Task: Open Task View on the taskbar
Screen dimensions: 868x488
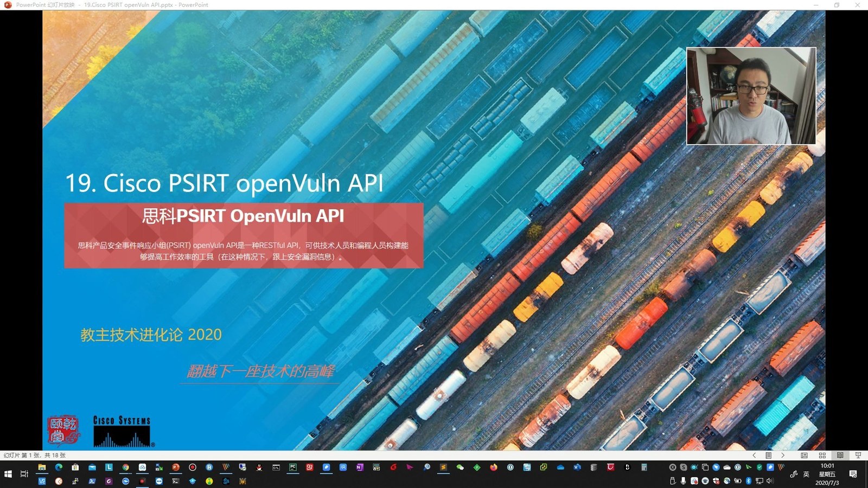Action: point(24,474)
